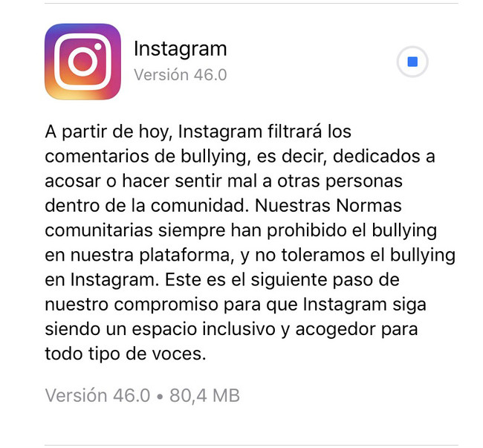Click the camera lens in Instagram logo
483x448 pixels.
point(83,62)
